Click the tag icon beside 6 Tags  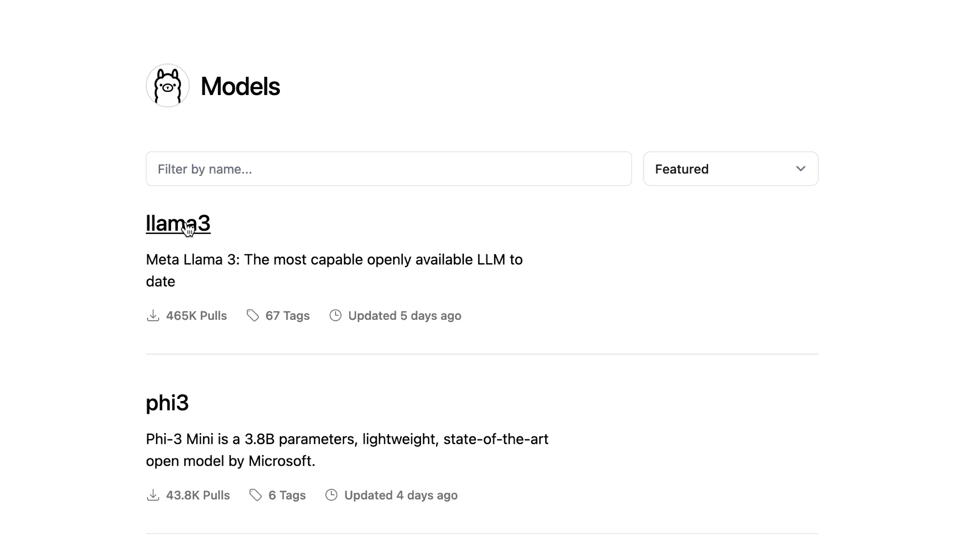coord(255,495)
